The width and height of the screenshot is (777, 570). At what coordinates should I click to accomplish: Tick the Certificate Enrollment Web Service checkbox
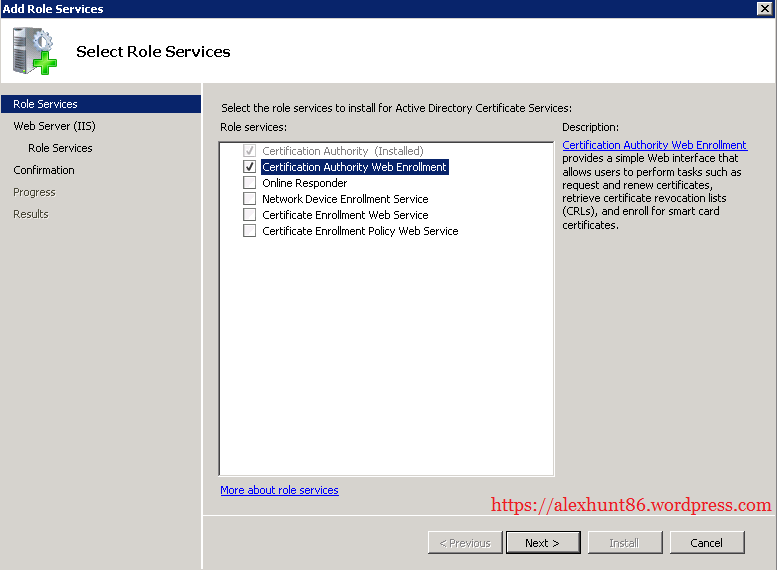pos(249,215)
